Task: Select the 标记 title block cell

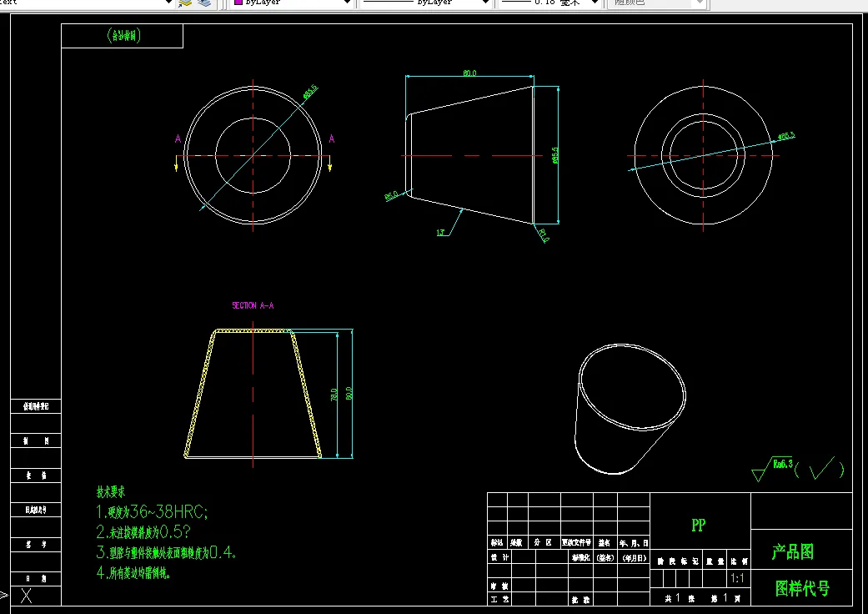Action: tap(497, 542)
